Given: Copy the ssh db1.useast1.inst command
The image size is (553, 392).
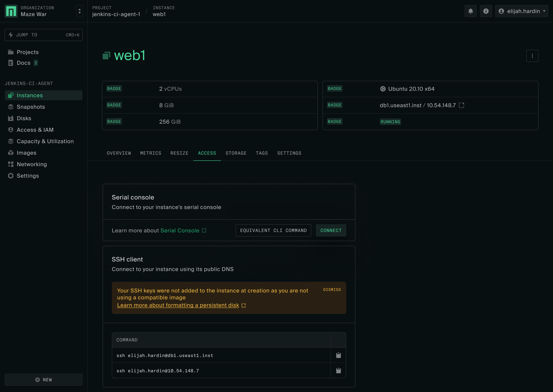Looking at the screenshot, I should click(x=338, y=355).
